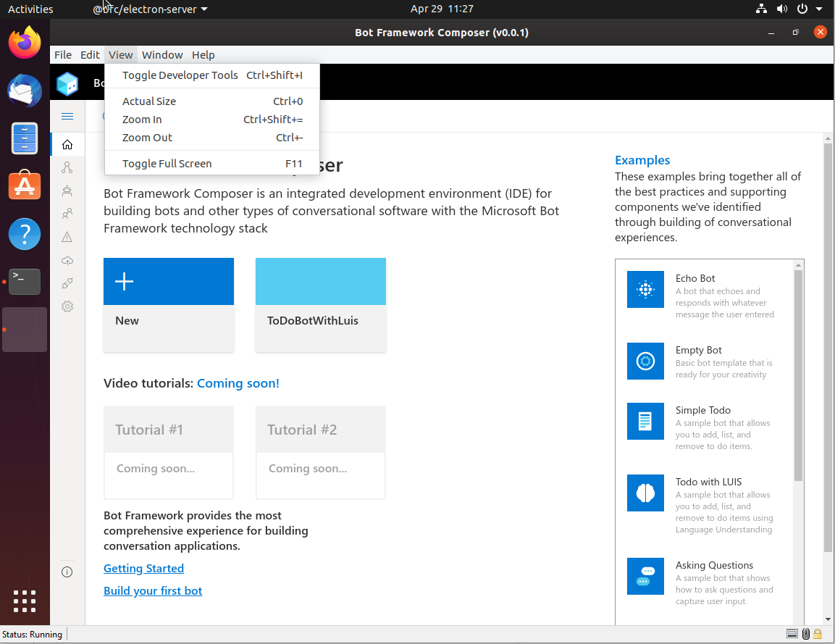Click the Asking Questions example title

tap(714, 565)
